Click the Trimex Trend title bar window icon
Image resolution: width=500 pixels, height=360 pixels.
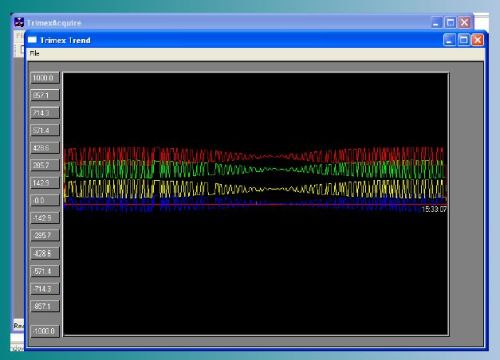click(x=32, y=40)
